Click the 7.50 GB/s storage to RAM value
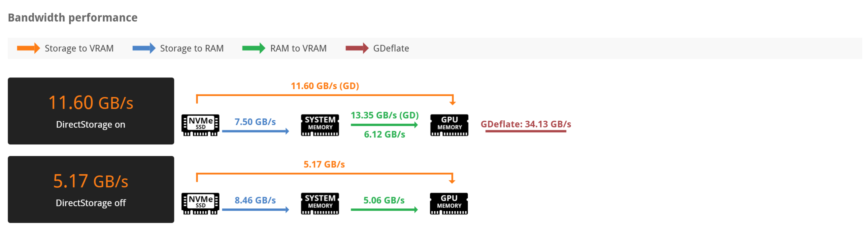The image size is (868, 241). click(255, 122)
